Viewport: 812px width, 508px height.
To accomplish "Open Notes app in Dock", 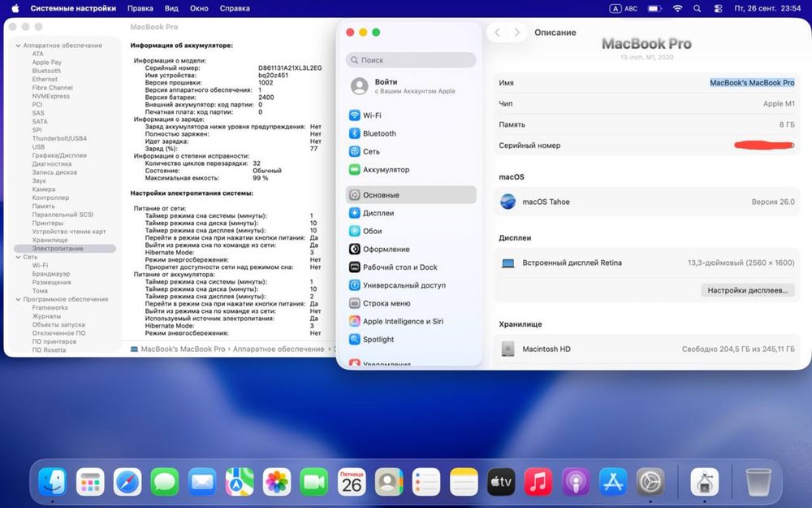I will point(464,481).
